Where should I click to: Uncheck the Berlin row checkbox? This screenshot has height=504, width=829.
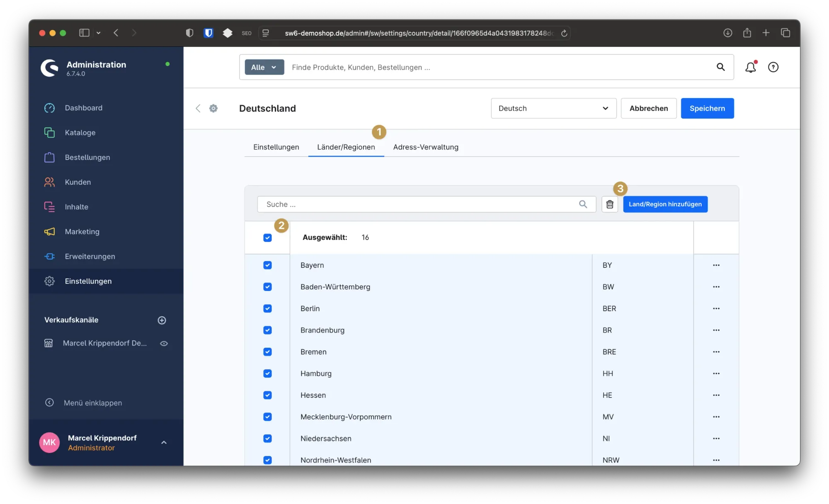pos(267,308)
